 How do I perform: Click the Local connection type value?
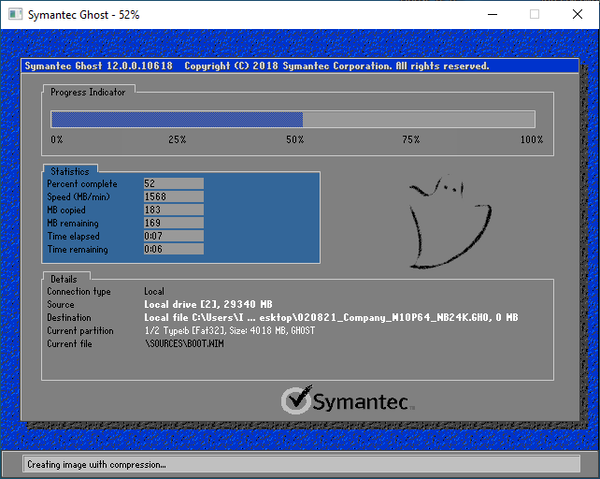[x=154, y=292]
